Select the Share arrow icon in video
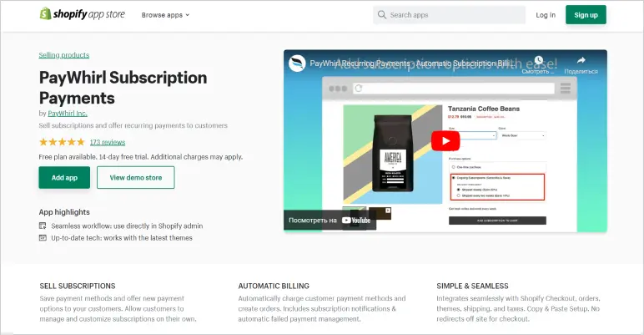 click(581, 60)
